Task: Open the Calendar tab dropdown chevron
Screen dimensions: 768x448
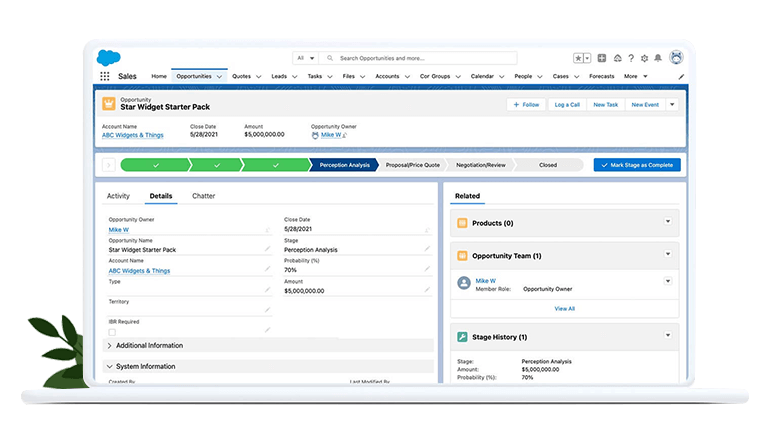Action: click(502, 77)
